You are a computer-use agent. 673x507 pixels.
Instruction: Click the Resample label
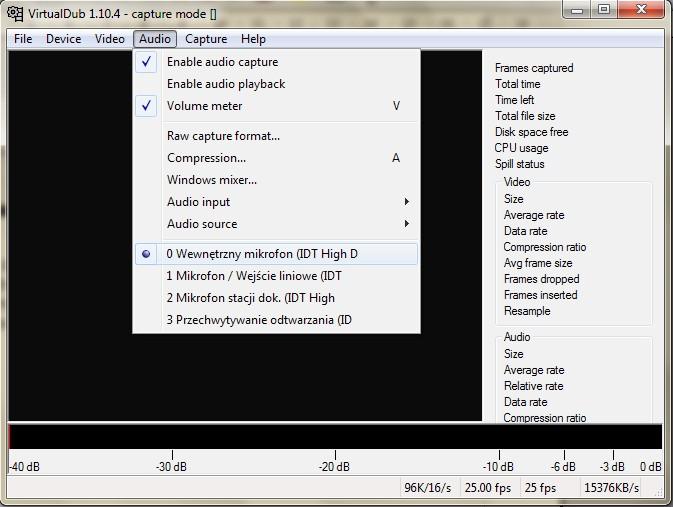click(x=527, y=311)
